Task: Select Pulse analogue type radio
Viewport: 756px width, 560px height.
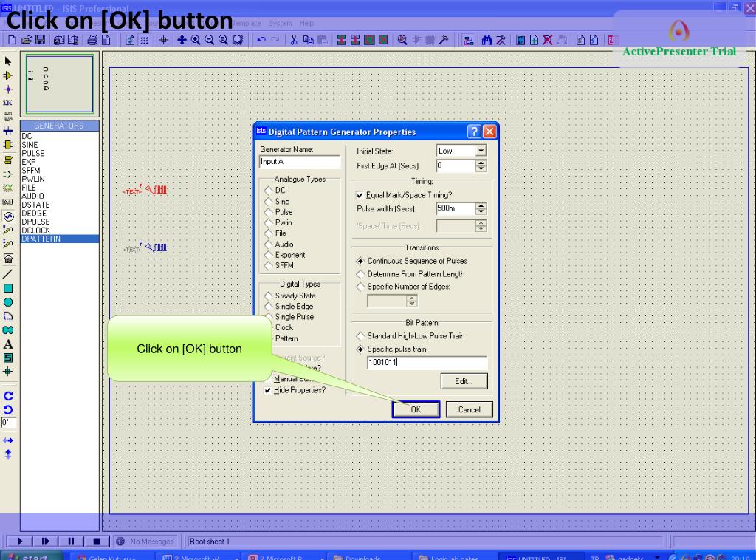Action: pos(269,212)
